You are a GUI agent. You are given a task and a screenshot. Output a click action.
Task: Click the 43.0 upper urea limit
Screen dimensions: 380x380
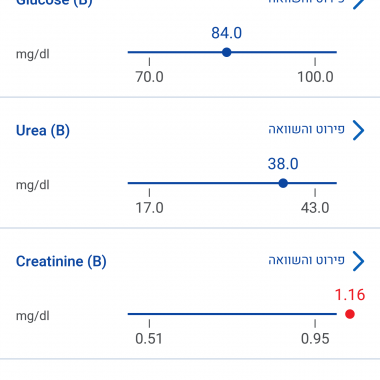coord(315,208)
